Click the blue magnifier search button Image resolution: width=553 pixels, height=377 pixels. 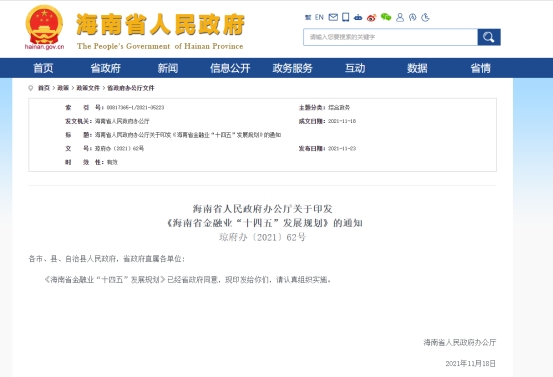click(489, 37)
